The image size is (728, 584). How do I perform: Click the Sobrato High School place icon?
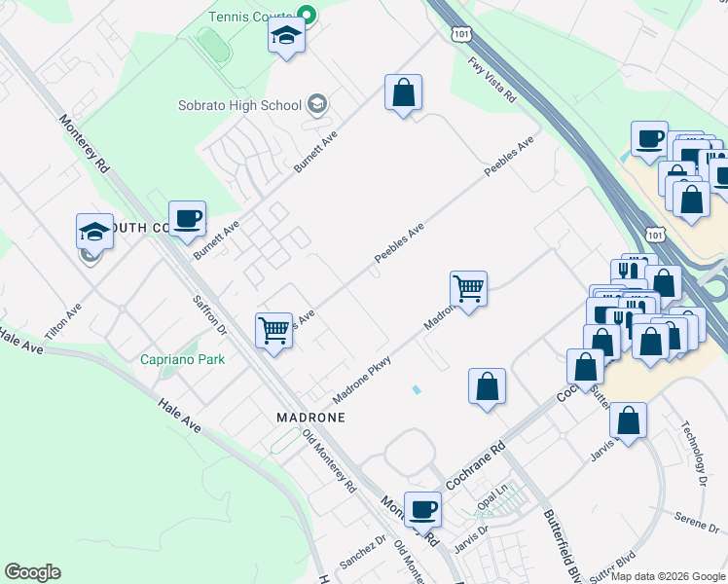(x=317, y=104)
